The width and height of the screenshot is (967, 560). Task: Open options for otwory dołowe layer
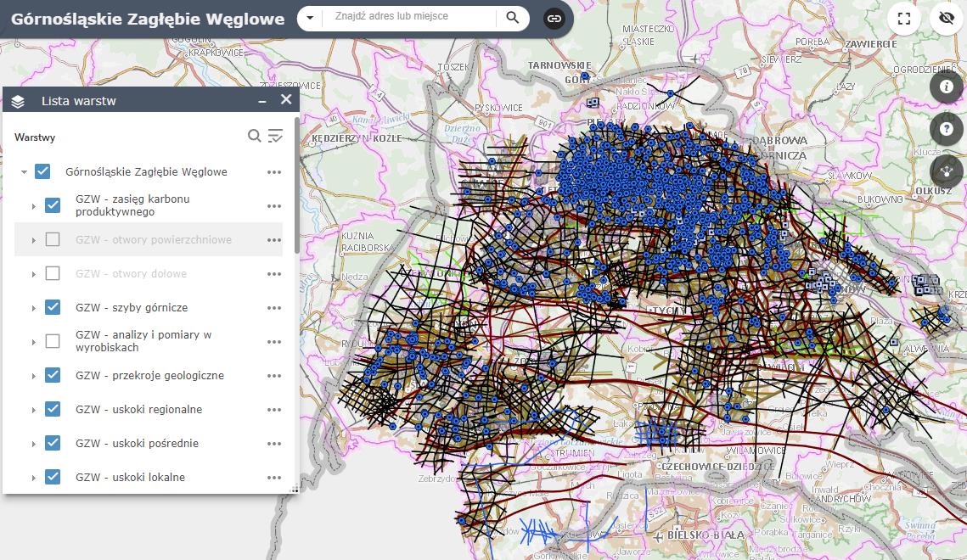pyautogui.click(x=274, y=274)
